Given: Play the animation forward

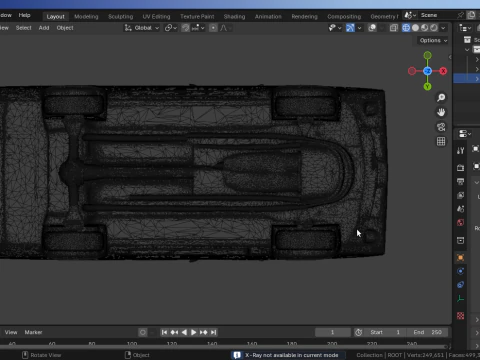Looking at the screenshot, I should tap(193, 332).
